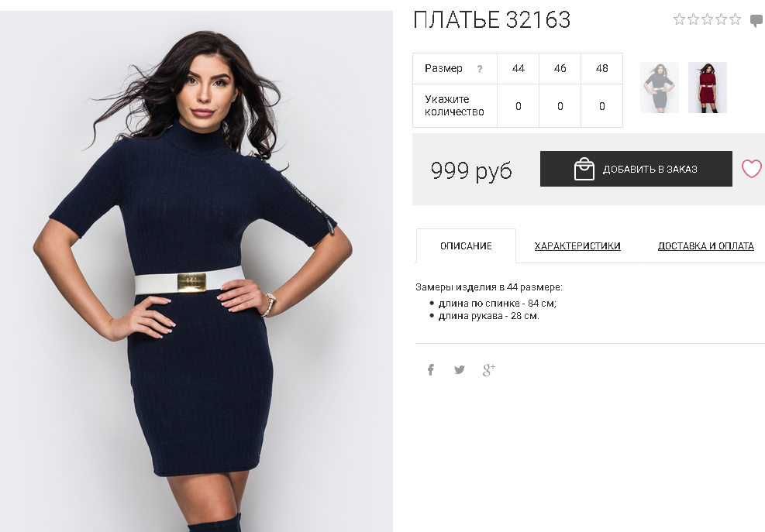Viewport: 765px width, 532px height.
Task: Click the size help question mark
Action: point(480,69)
